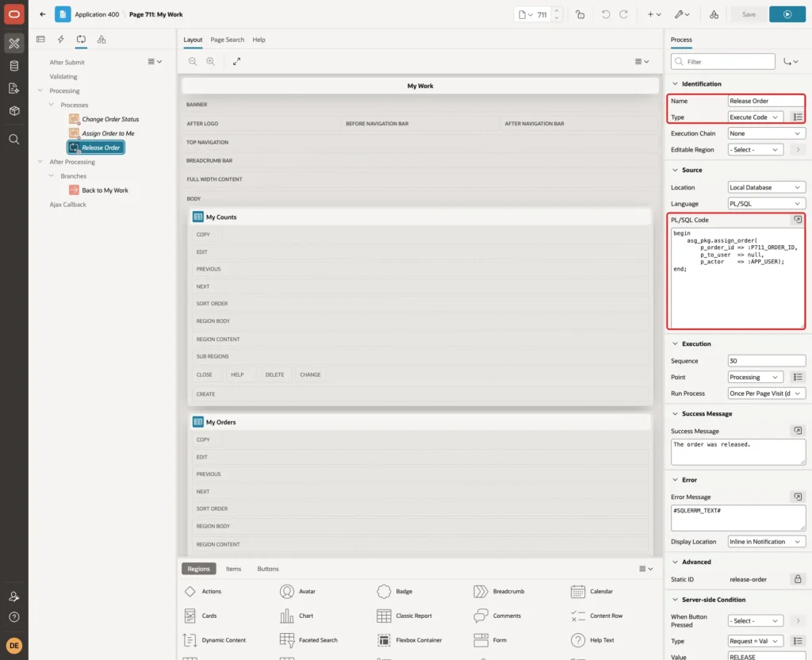Open the Type Execute Code dropdown

pos(755,117)
